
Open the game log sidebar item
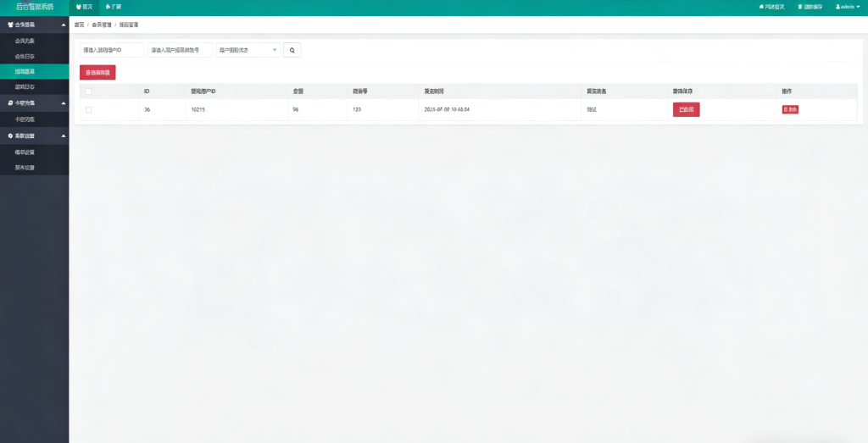coord(25,86)
